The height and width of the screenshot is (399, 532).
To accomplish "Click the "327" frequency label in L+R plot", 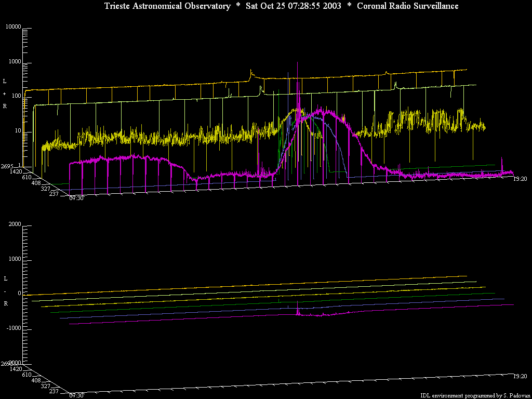I will pos(45,188).
